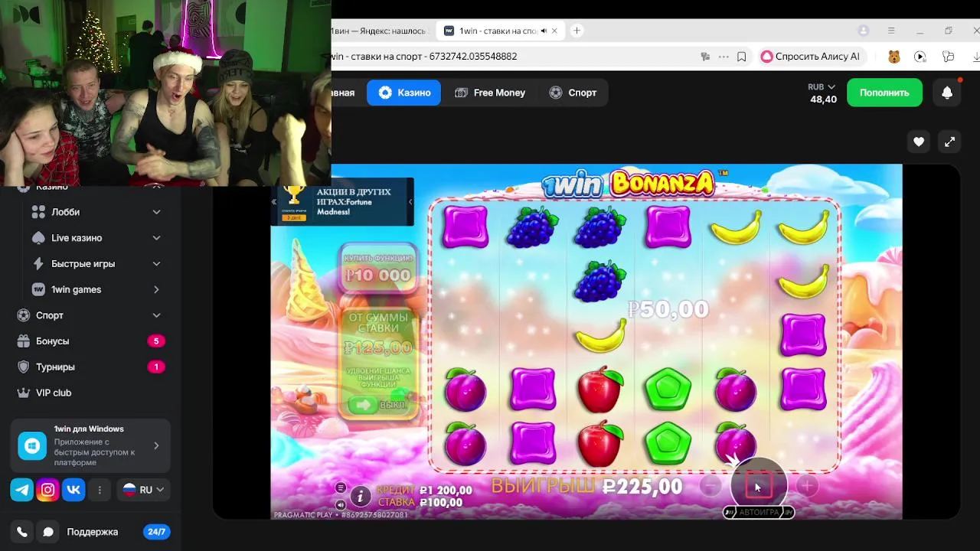
Task: Click Спросить Алису AI button
Action: pos(810,57)
